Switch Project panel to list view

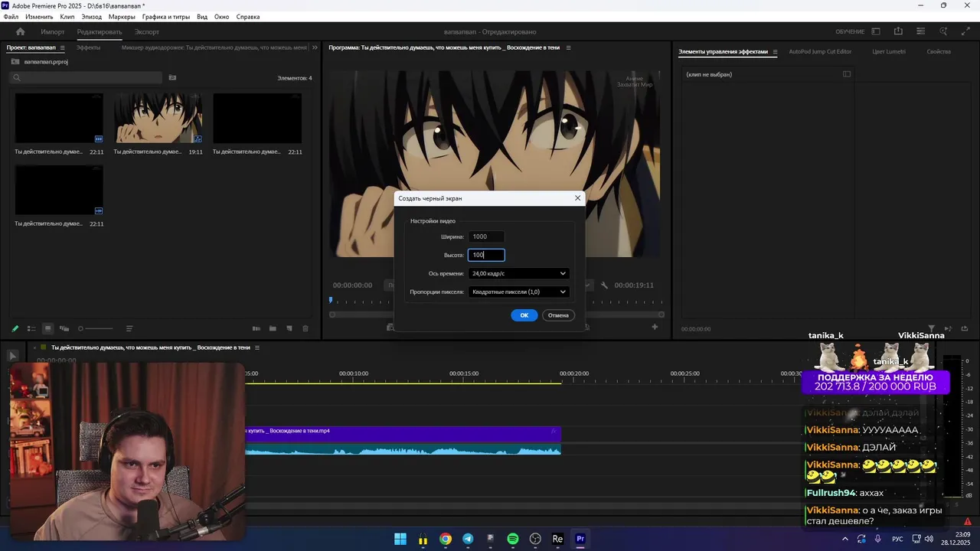(31, 328)
